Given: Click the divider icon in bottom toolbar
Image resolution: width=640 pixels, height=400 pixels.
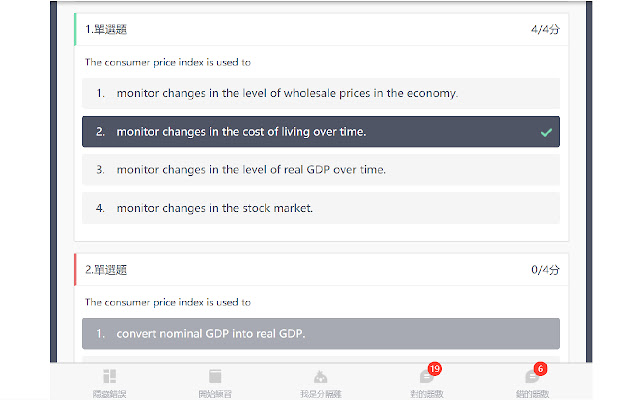Looking at the screenshot, I should coord(319,376).
